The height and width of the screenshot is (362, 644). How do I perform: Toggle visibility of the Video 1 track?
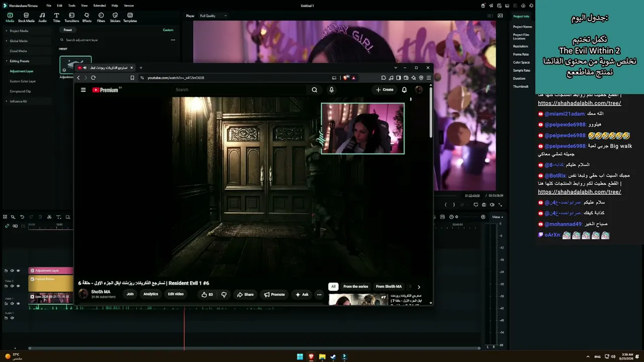18,304
